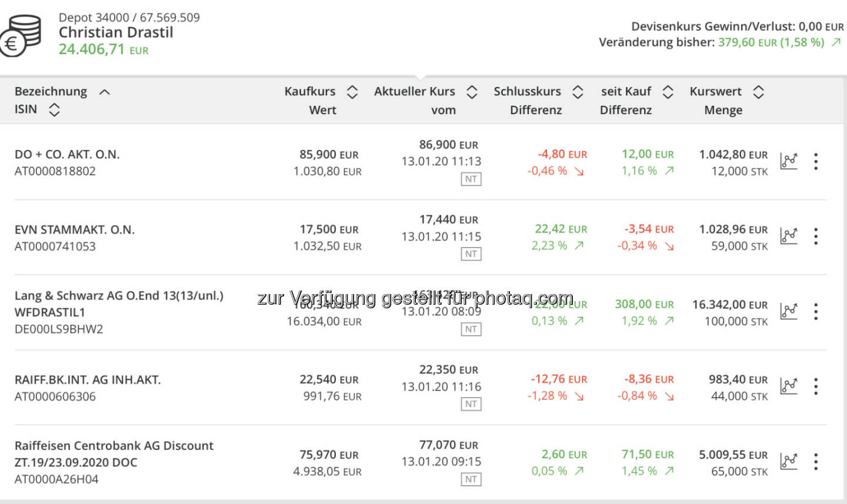Click the coin stack depot icon
The image size is (847, 504).
coord(22,35)
